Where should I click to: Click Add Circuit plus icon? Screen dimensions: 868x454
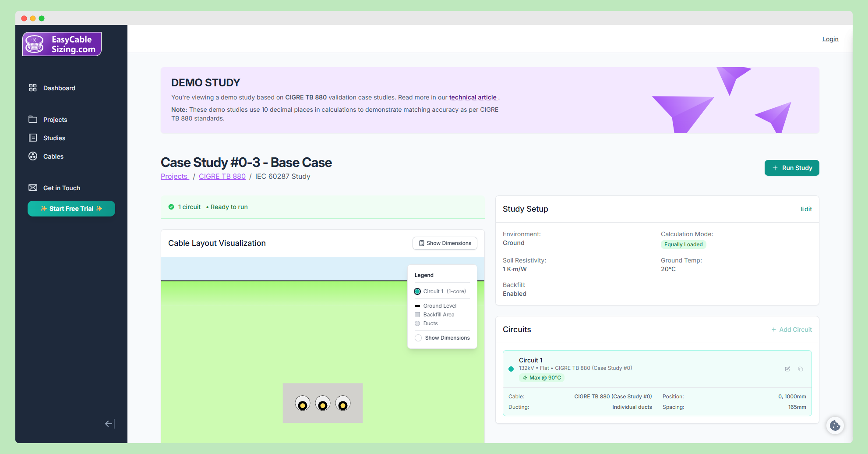click(x=774, y=330)
